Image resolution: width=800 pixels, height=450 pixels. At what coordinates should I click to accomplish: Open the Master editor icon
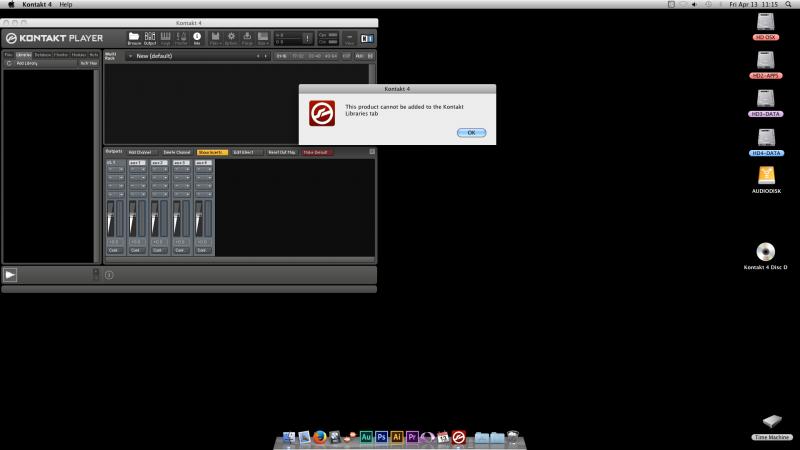click(x=181, y=38)
